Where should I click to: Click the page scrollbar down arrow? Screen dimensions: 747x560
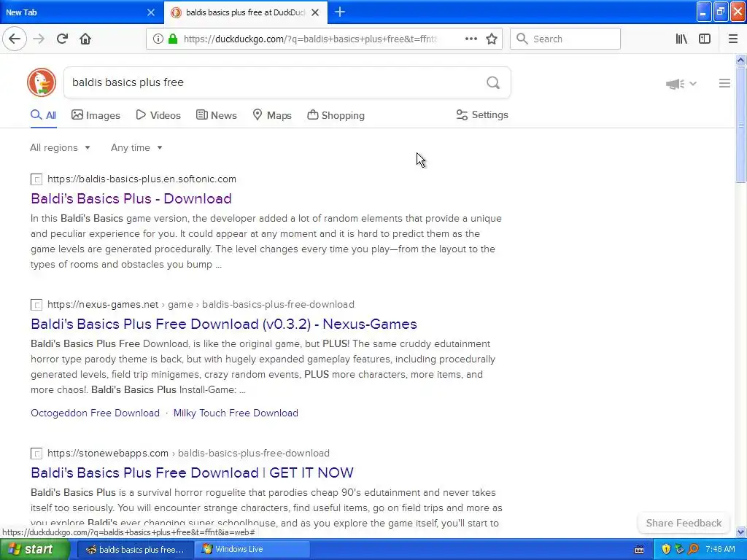pyautogui.click(x=741, y=532)
